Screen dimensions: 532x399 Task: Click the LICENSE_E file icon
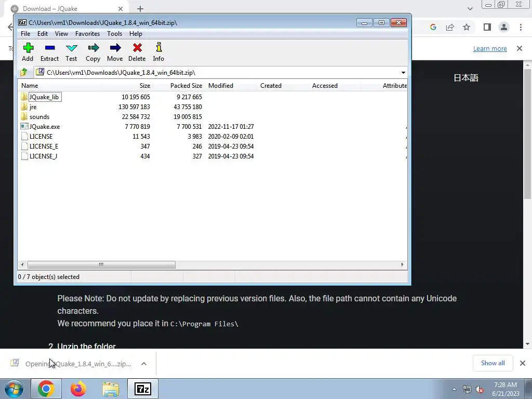tap(24, 146)
